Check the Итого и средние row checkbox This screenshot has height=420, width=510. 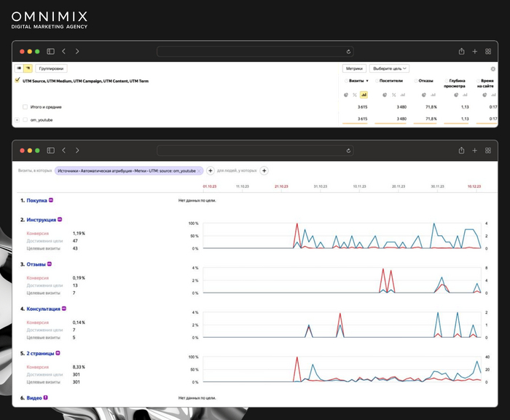[x=25, y=107]
